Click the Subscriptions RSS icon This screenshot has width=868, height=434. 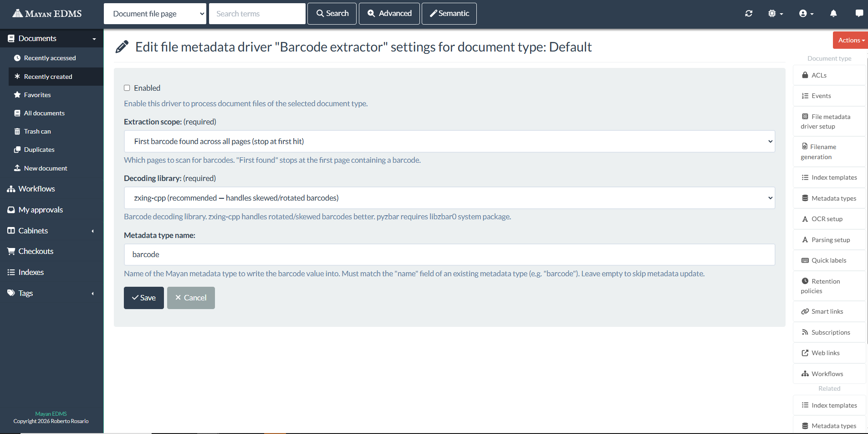(x=805, y=332)
